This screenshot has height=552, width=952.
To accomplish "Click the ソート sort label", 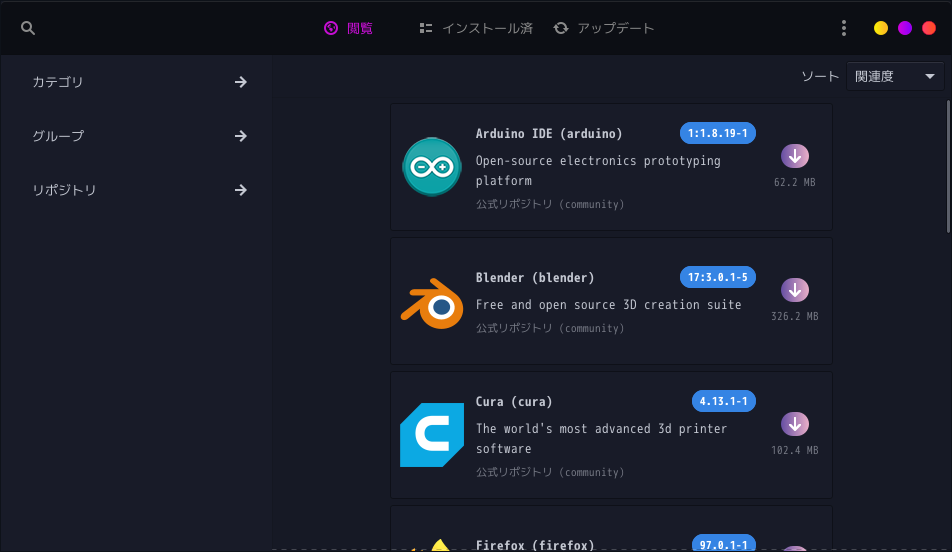I will point(820,77).
